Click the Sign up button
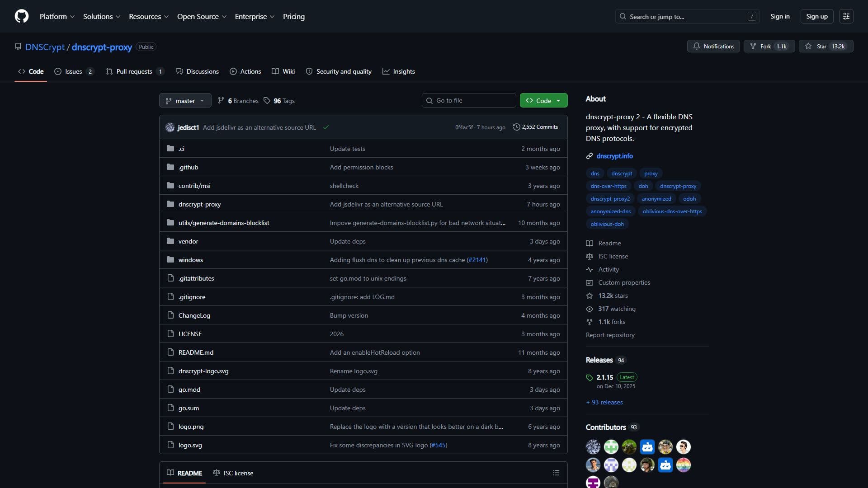The image size is (868, 488). click(x=817, y=16)
